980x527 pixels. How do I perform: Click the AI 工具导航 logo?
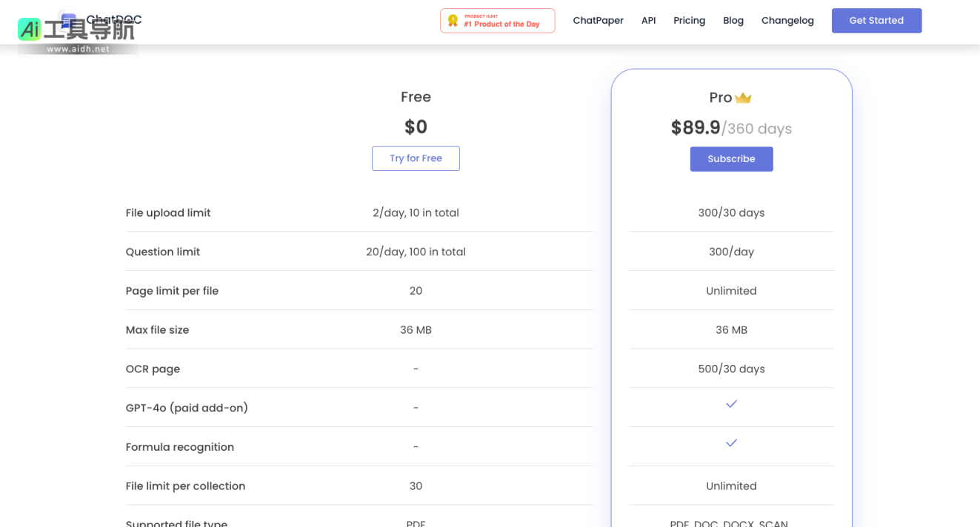click(76, 29)
